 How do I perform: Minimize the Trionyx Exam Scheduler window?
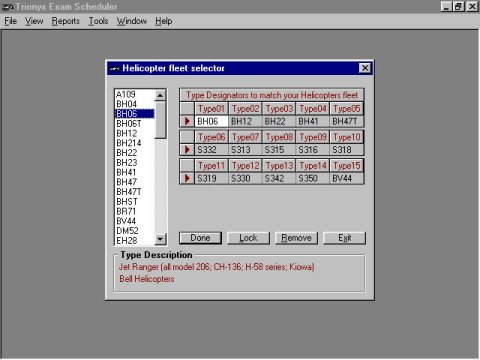click(x=447, y=6)
